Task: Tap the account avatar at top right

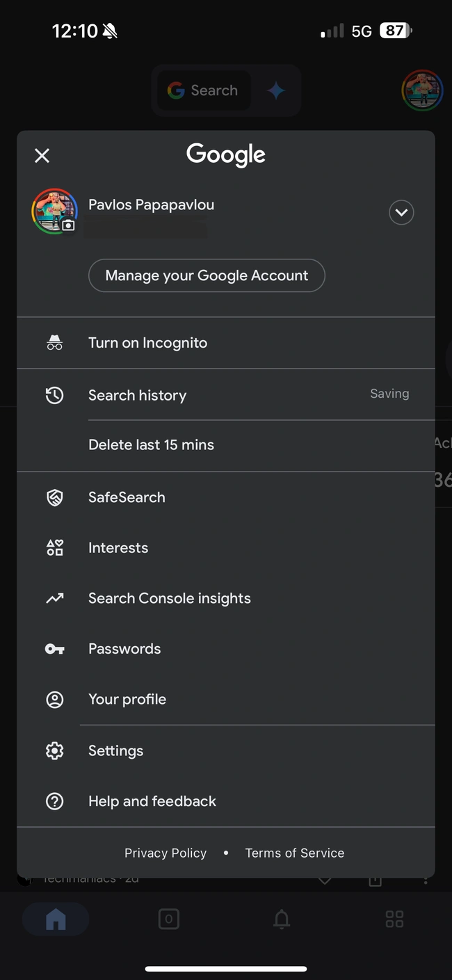Action: 421,91
